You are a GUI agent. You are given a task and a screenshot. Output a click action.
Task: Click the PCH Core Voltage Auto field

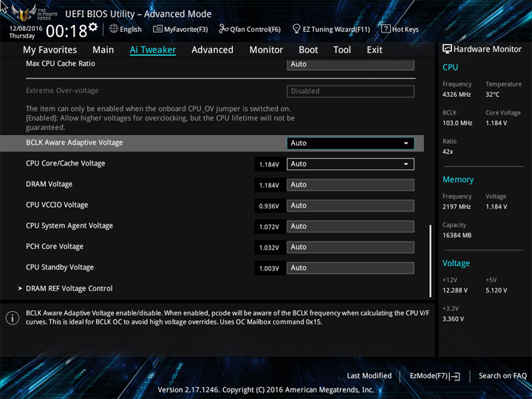tap(350, 247)
